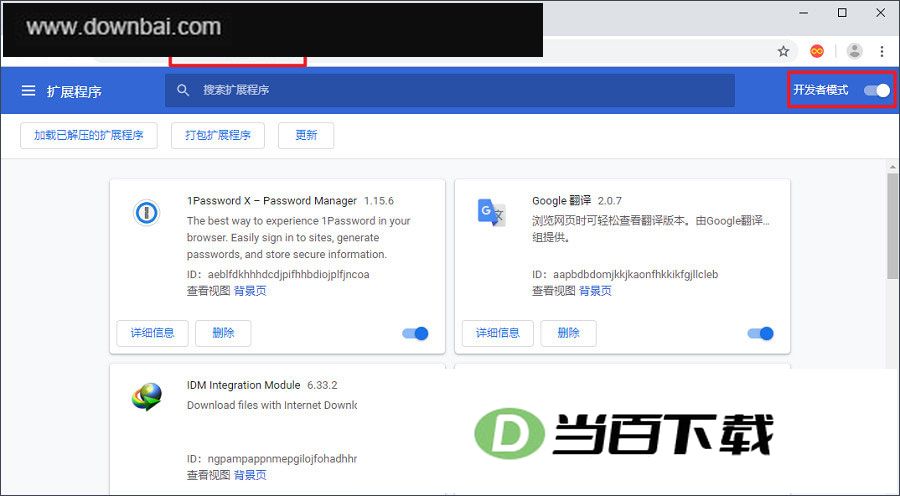Viewport: 900px width, 496px height.
Task: Open 详细信息 for 1Password X
Action: pyautogui.click(x=152, y=333)
